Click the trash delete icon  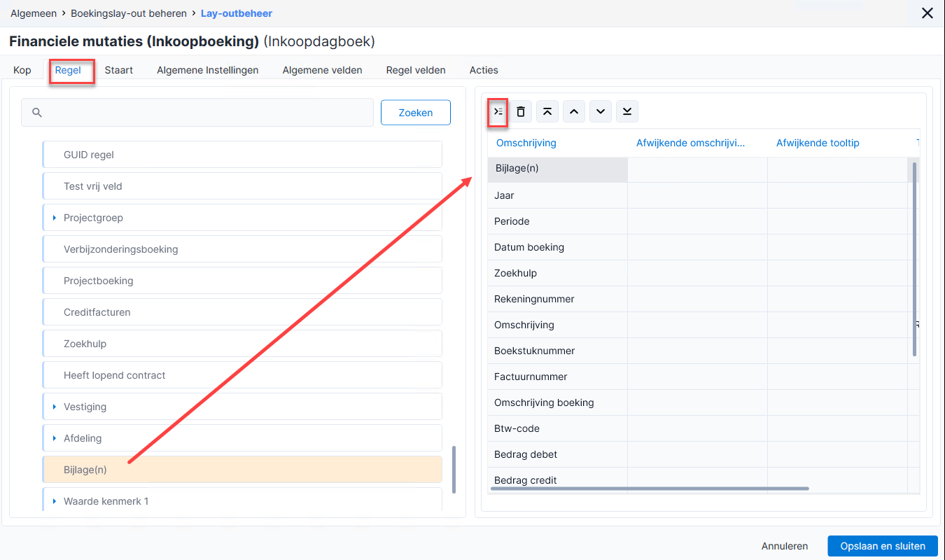click(521, 112)
